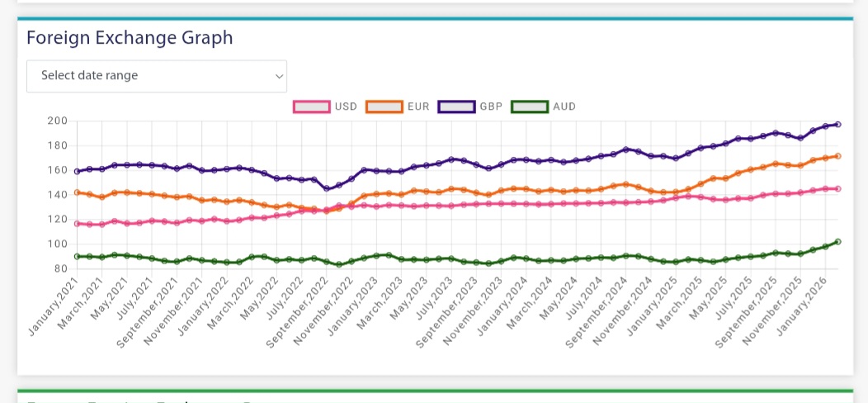Screen dimensions: 868x403
Task: Hide the GBP series via purple swatch
Action: pyautogui.click(x=456, y=107)
